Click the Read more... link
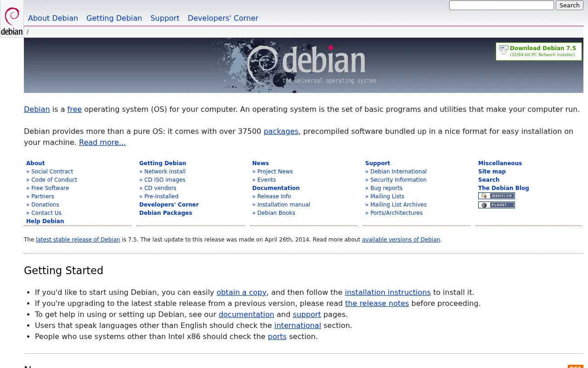 102,143
